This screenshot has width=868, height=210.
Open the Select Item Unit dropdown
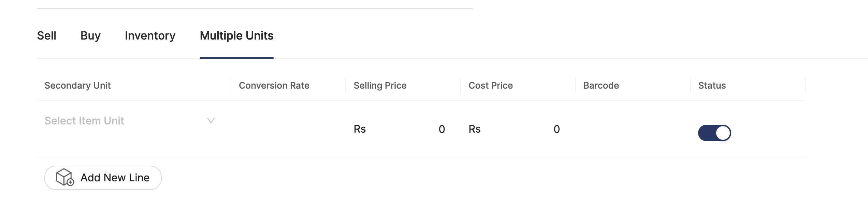pos(85,120)
